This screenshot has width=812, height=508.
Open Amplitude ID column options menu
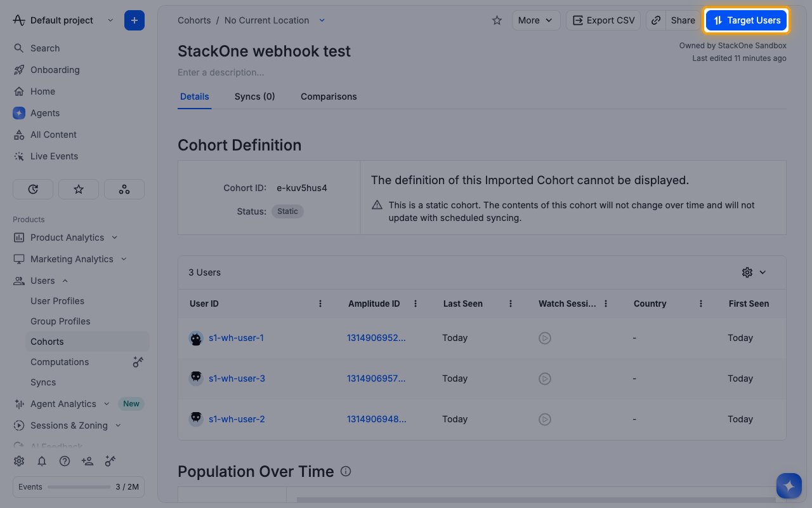click(x=416, y=304)
